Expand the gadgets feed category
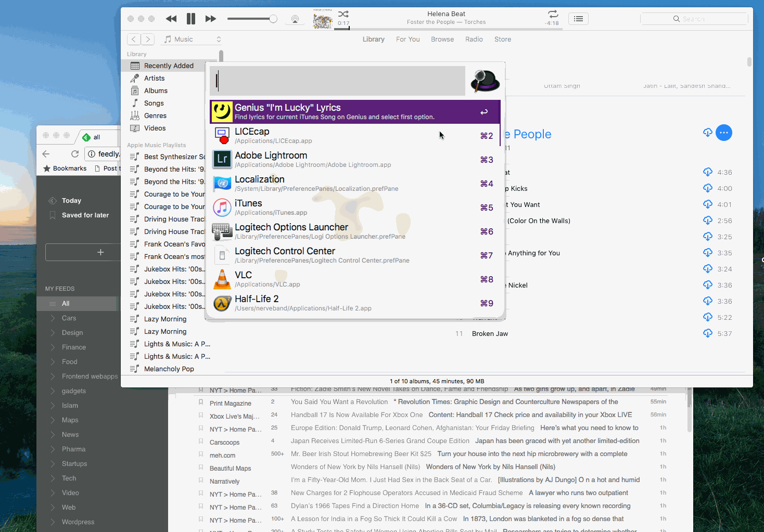Image resolution: width=764 pixels, height=532 pixels. 53,391
